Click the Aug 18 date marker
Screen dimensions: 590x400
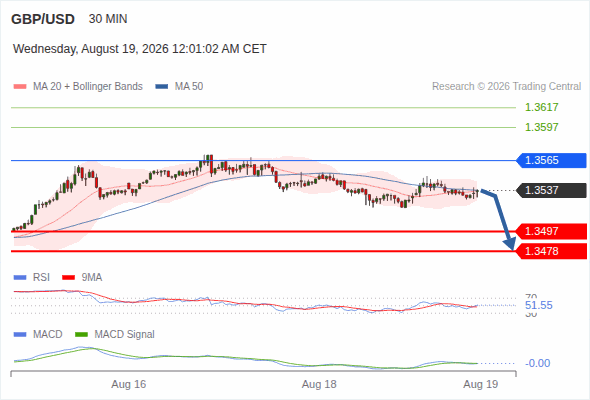click(x=319, y=384)
